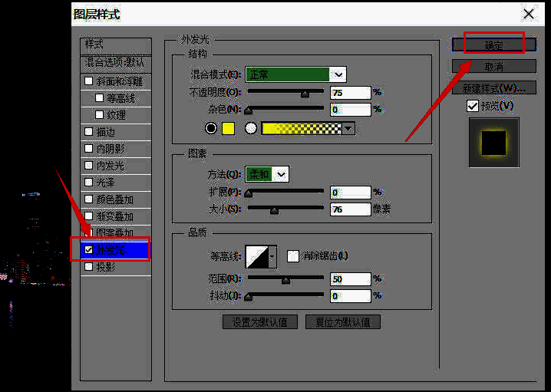This screenshot has width=551, height=392.
Task: Click the glow preview thumbnail
Action: point(493,142)
